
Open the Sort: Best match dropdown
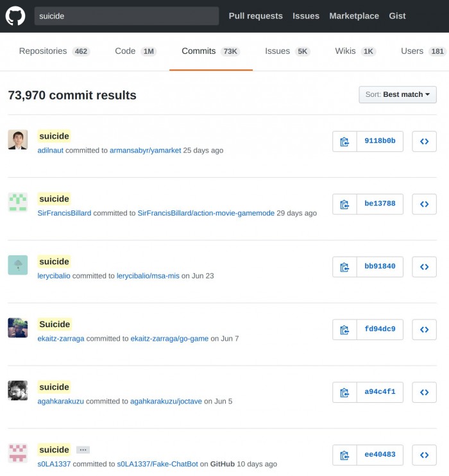pyautogui.click(x=398, y=95)
